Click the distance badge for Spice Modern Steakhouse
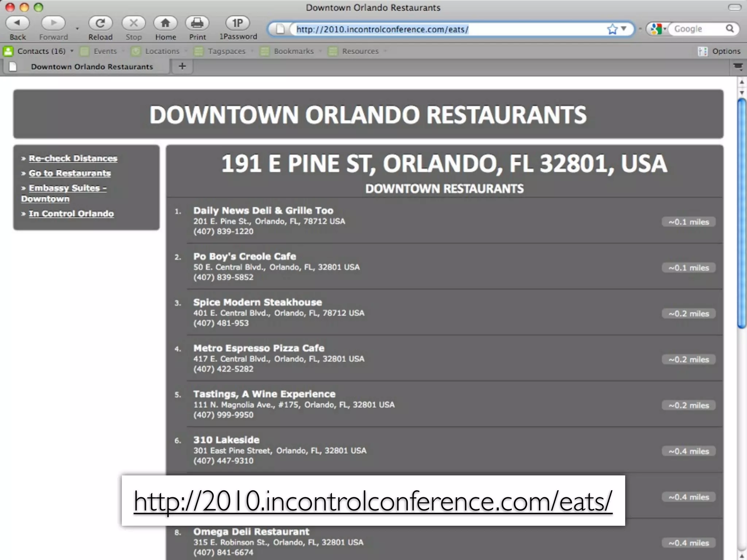Image resolution: width=747 pixels, height=560 pixels. tap(689, 314)
